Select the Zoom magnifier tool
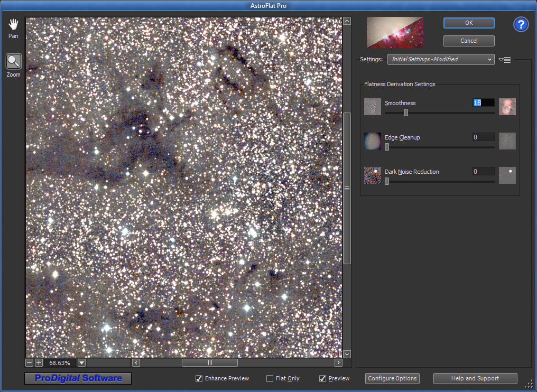 pyautogui.click(x=14, y=62)
